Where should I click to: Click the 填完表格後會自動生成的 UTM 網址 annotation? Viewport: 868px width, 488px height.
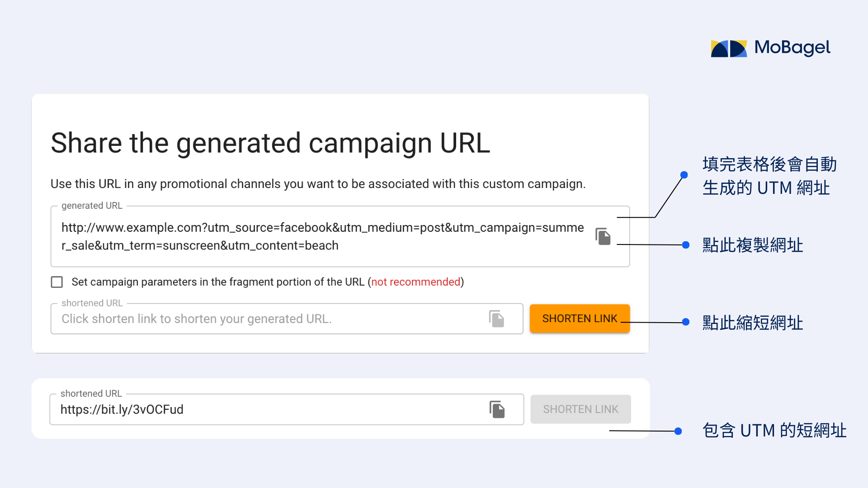(769, 176)
